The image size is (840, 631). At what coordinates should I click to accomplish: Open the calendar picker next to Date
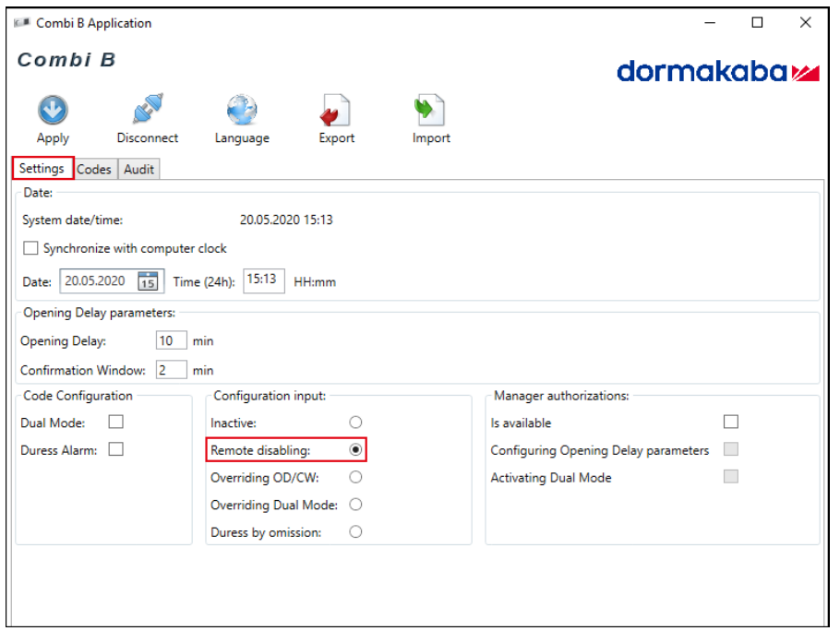[148, 281]
